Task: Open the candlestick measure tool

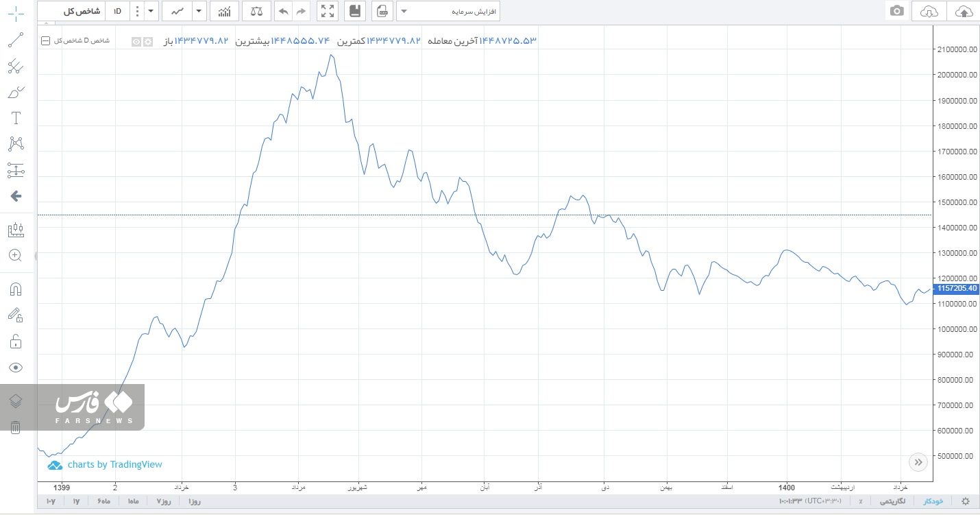Action: (x=16, y=230)
